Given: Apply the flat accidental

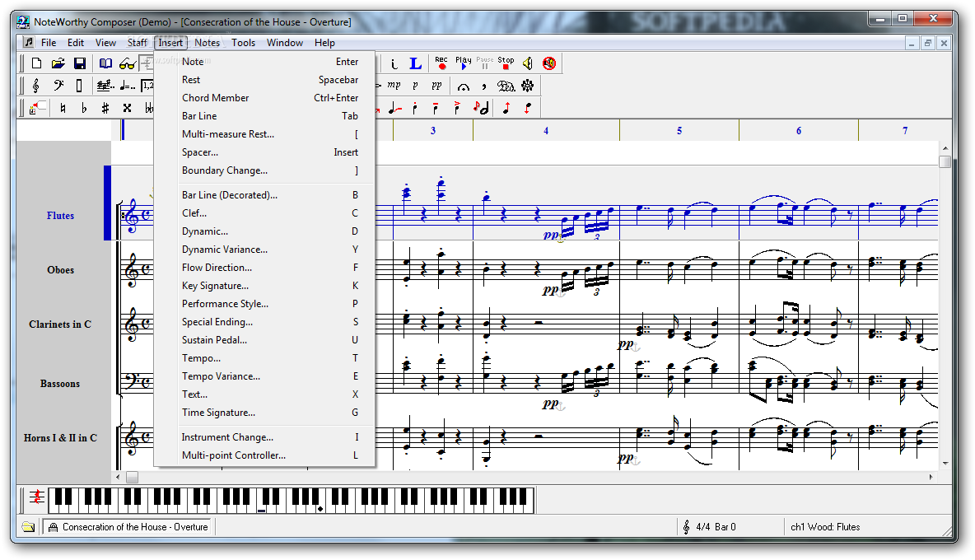Looking at the screenshot, I should coord(84,108).
